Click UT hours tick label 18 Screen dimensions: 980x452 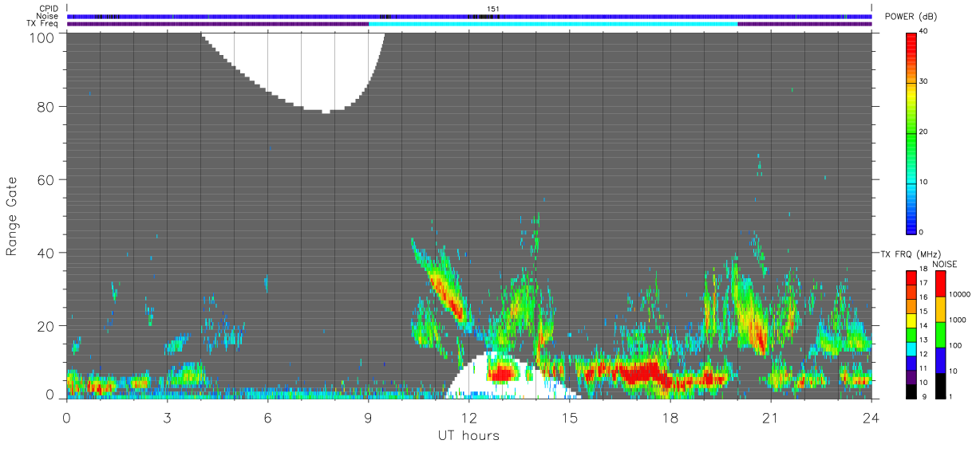point(670,418)
